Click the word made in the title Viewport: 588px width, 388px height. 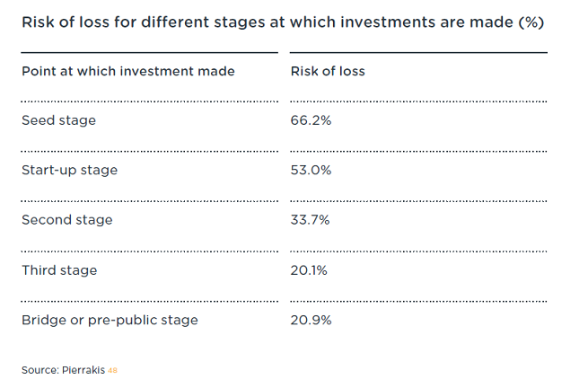click(x=490, y=22)
